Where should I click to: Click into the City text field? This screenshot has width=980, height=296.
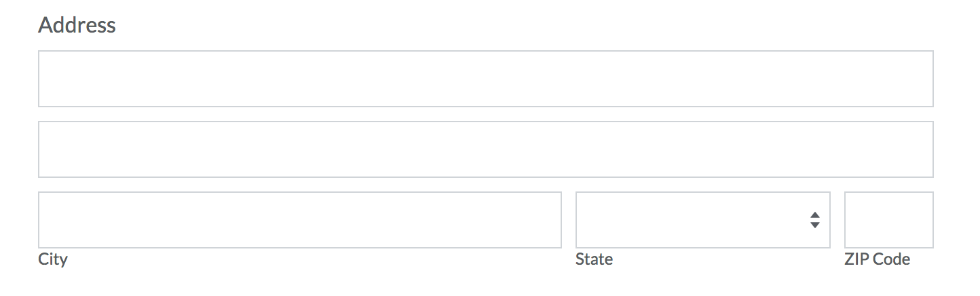pyautogui.click(x=299, y=220)
